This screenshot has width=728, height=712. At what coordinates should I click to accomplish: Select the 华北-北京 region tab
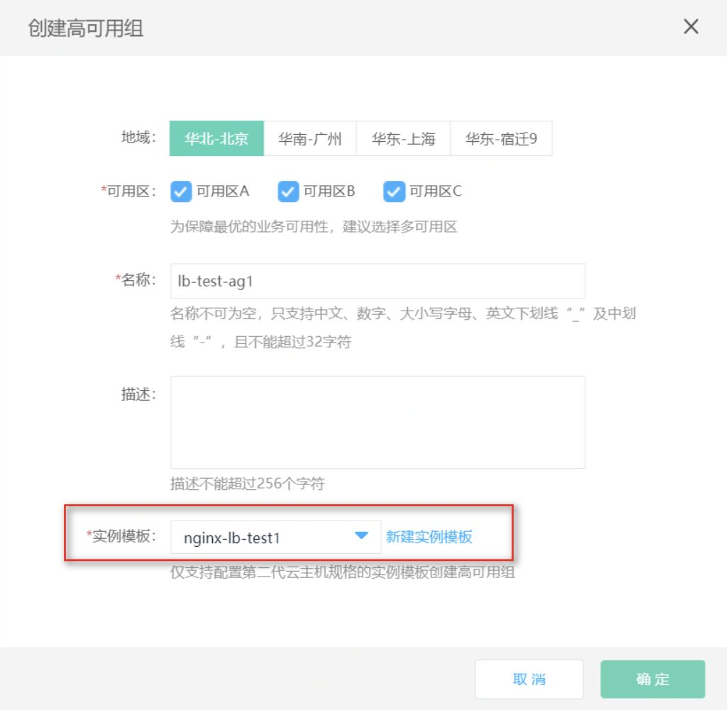tap(217, 139)
